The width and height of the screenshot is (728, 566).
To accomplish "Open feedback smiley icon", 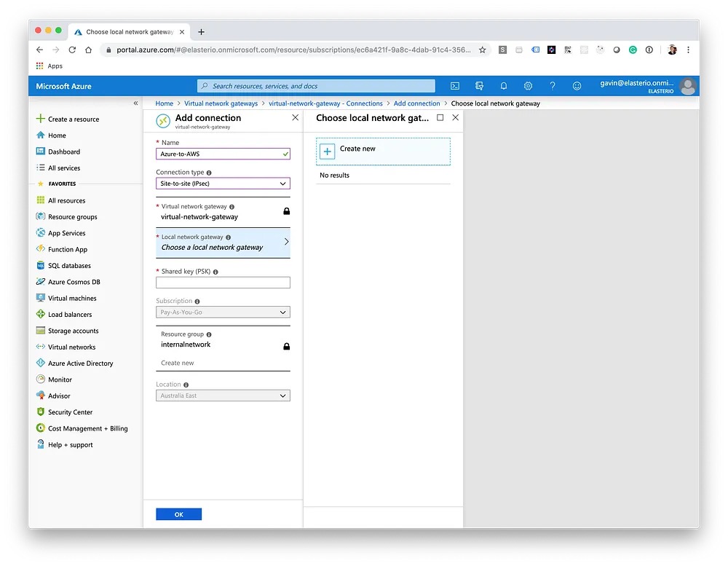I will (x=577, y=86).
